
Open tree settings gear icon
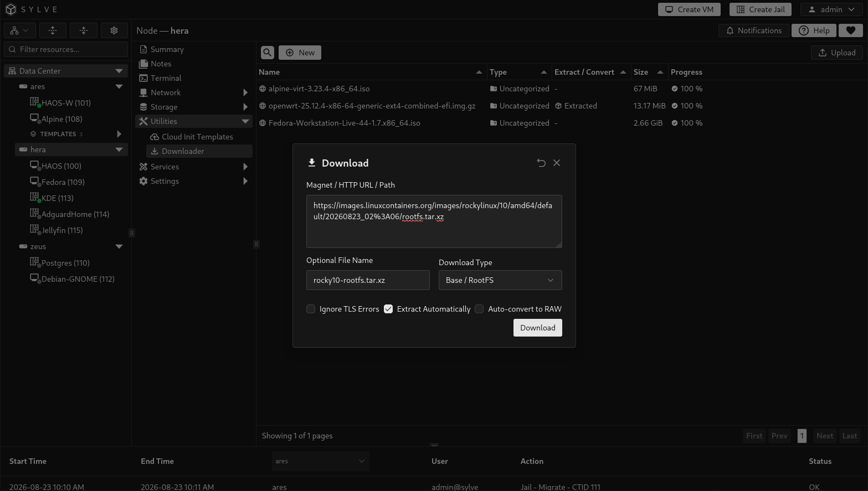point(114,30)
